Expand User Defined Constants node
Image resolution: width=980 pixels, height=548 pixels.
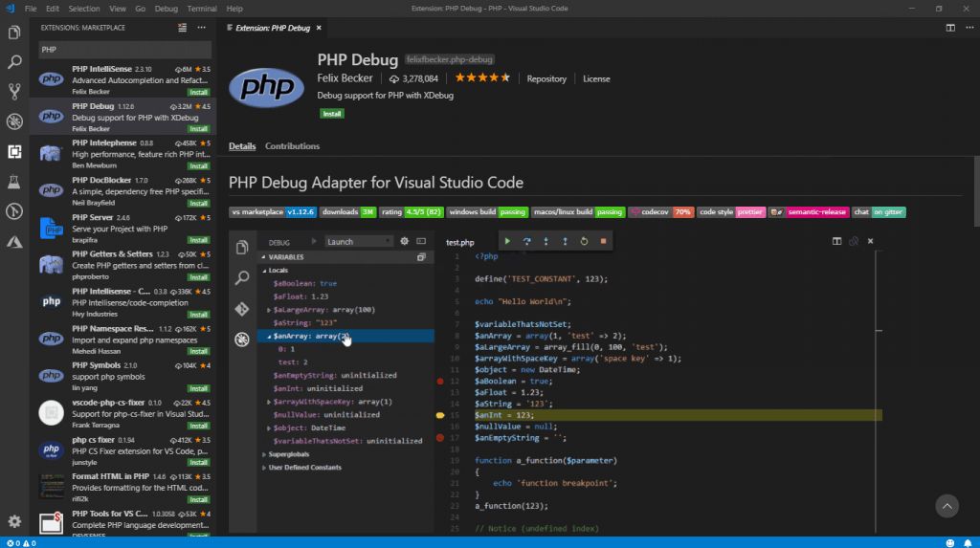pyautogui.click(x=264, y=468)
